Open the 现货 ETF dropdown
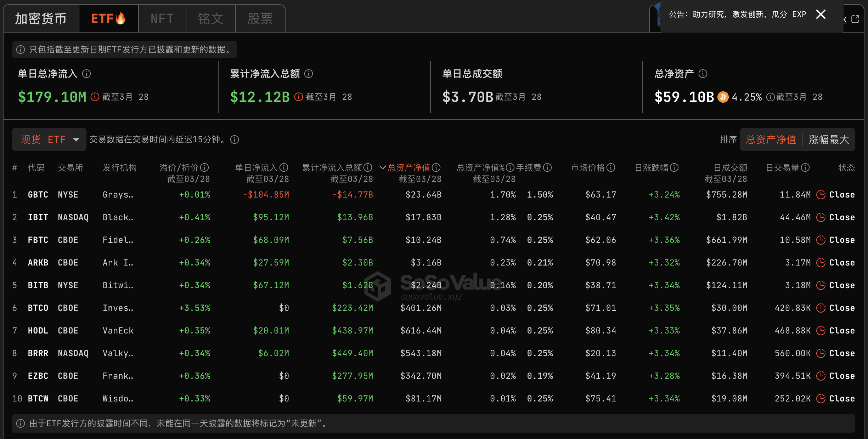 click(x=49, y=139)
